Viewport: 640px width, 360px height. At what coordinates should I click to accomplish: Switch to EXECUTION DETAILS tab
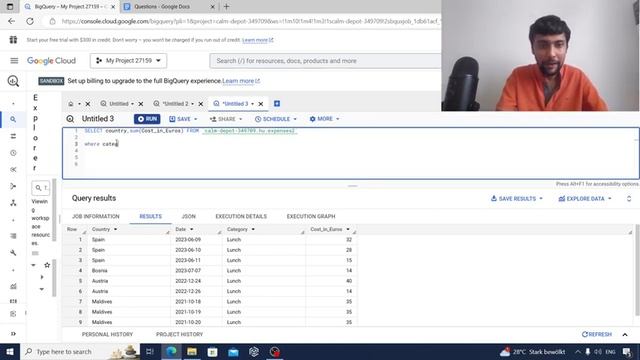241,216
